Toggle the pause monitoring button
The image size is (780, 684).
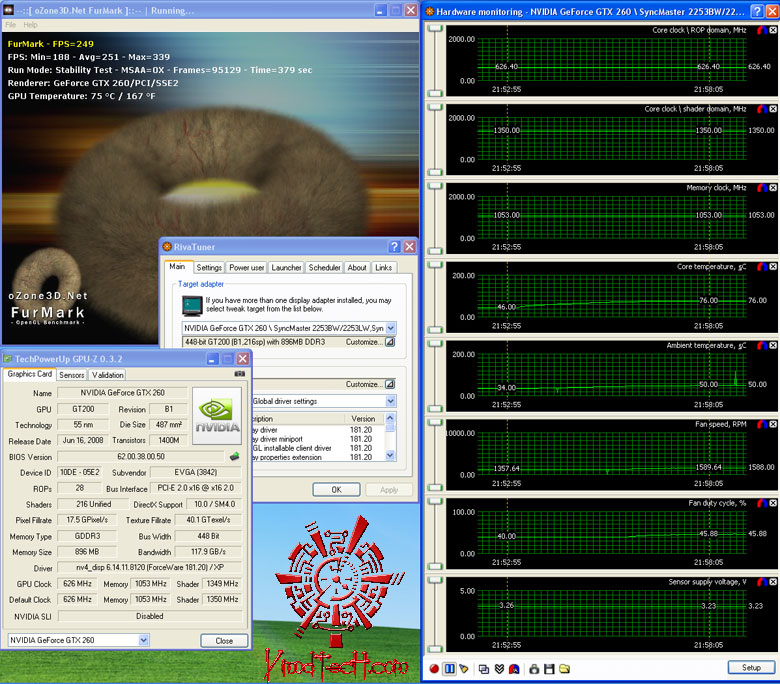click(449, 669)
